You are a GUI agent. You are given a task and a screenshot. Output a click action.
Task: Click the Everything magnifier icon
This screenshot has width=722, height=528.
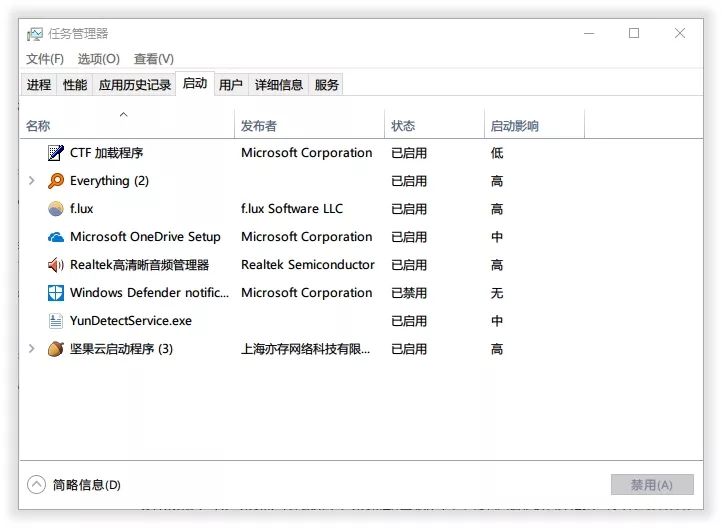(x=56, y=181)
